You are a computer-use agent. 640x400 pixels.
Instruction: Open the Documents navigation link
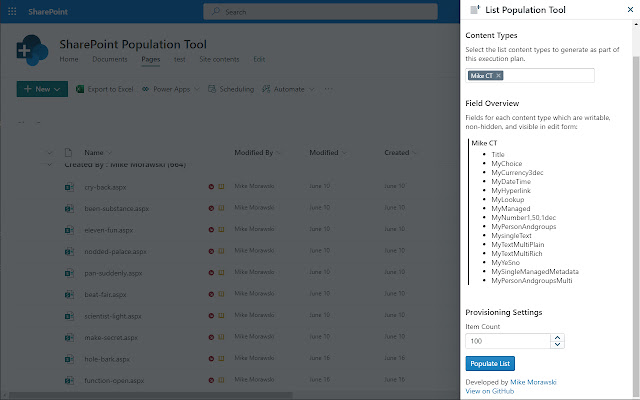[x=110, y=59]
